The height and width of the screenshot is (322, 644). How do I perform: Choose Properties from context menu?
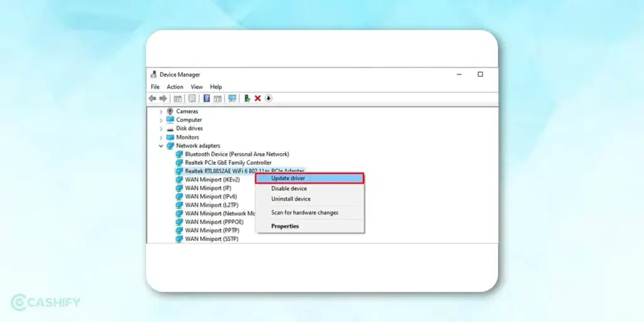[x=309, y=226]
